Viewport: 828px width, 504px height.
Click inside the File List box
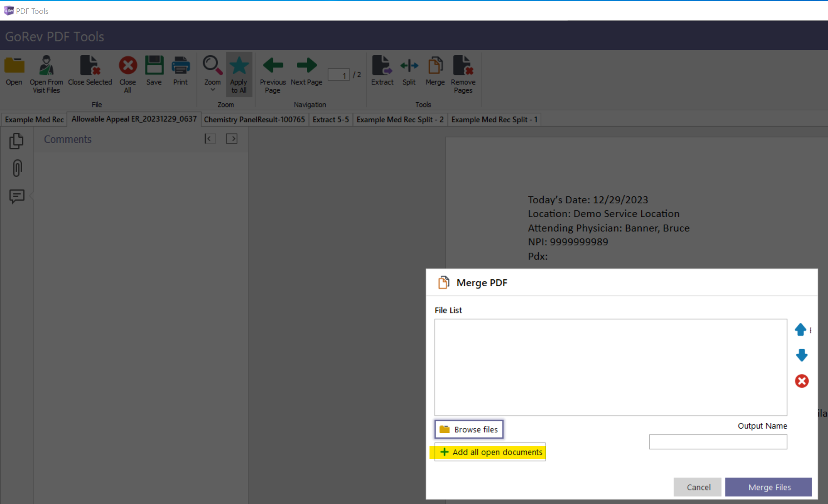click(x=611, y=368)
